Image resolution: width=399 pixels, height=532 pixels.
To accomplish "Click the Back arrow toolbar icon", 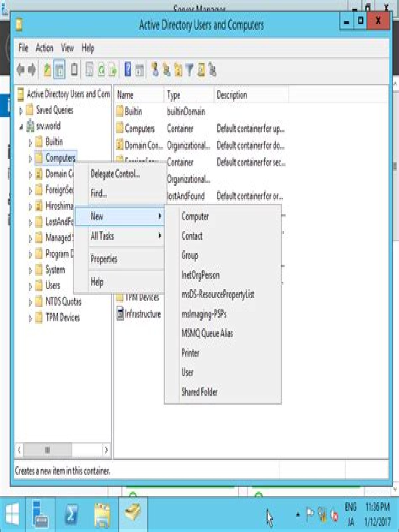I will (x=21, y=70).
